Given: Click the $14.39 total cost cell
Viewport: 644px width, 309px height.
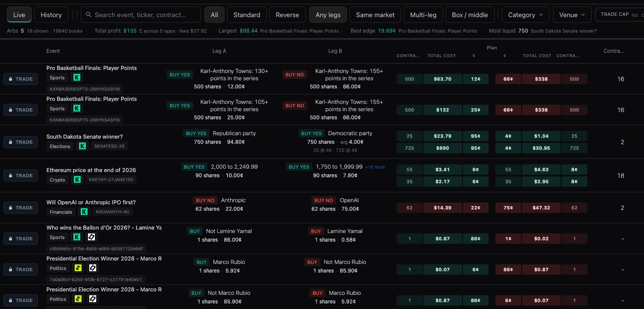Looking at the screenshot, I should click(442, 208).
